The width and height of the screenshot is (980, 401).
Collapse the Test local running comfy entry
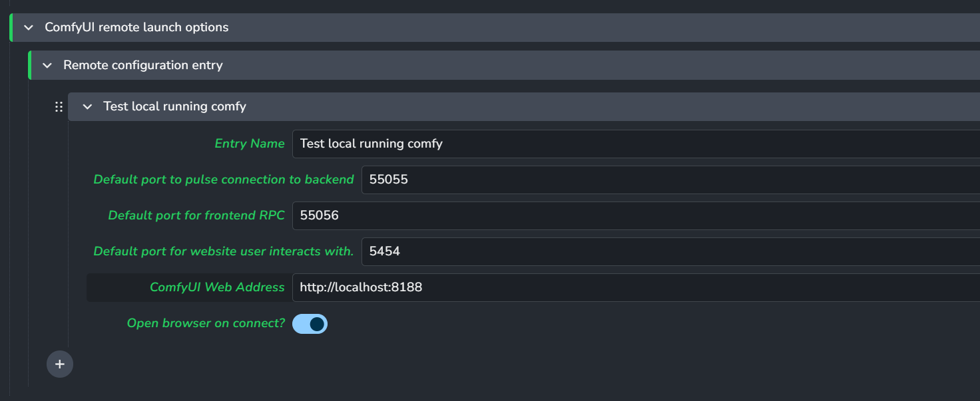pos(87,106)
